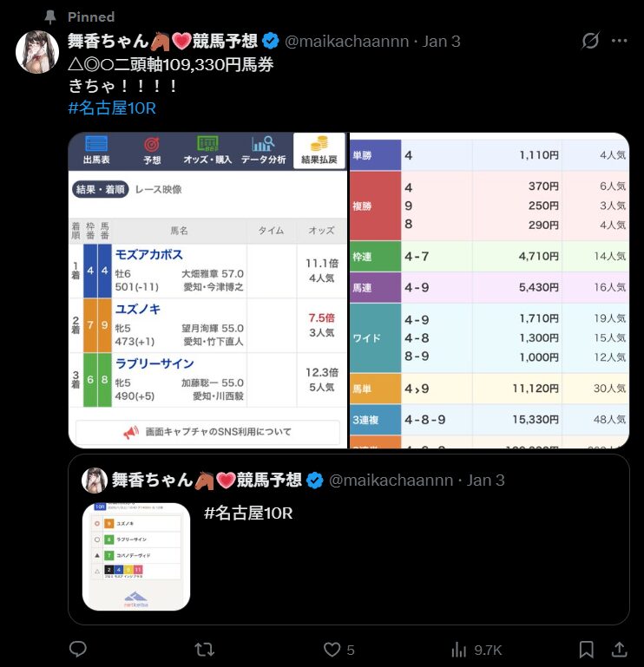Share the post via the upload arrow icon
The image size is (644, 667).
pyautogui.click(x=620, y=650)
